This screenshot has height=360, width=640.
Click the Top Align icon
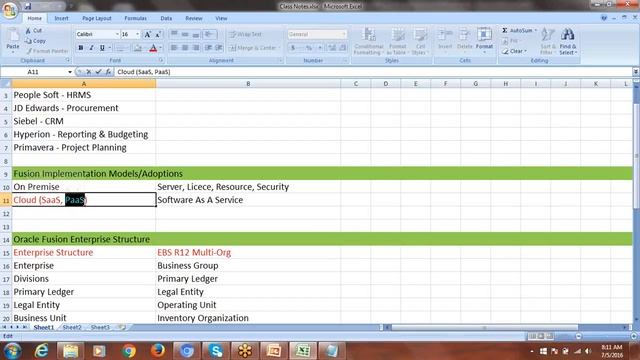pyautogui.click(x=174, y=34)
